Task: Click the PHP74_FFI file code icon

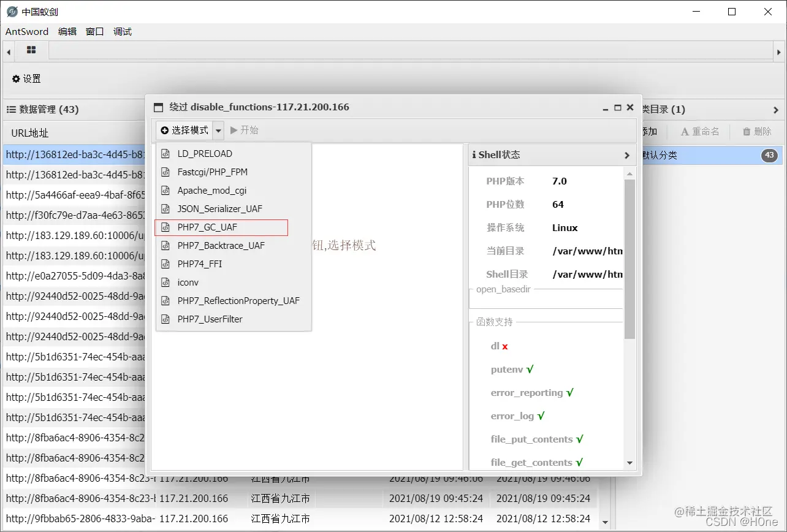Action: point(165,264)
